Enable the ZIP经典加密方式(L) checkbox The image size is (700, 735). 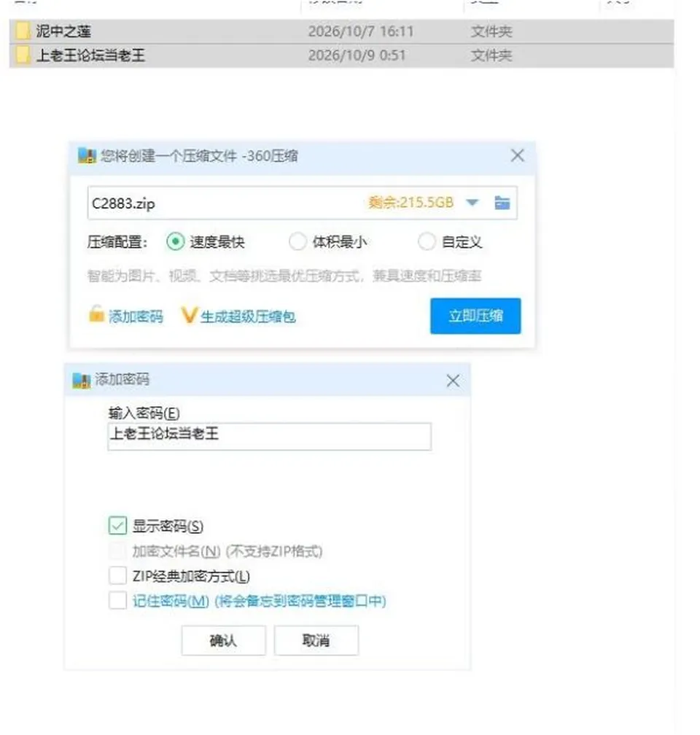click(117, 575)
